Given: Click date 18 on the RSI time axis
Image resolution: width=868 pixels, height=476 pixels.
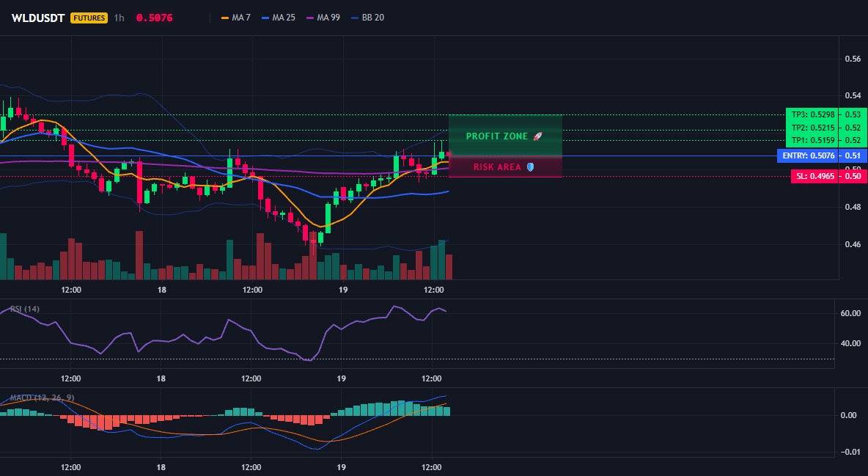Looking at the screenshot, I should pos(161,378).
